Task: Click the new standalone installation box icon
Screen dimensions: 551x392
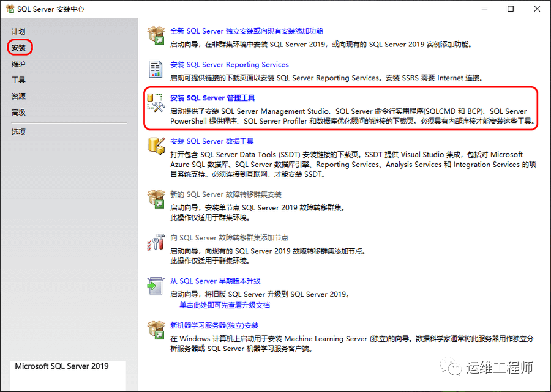Action: 156,35
